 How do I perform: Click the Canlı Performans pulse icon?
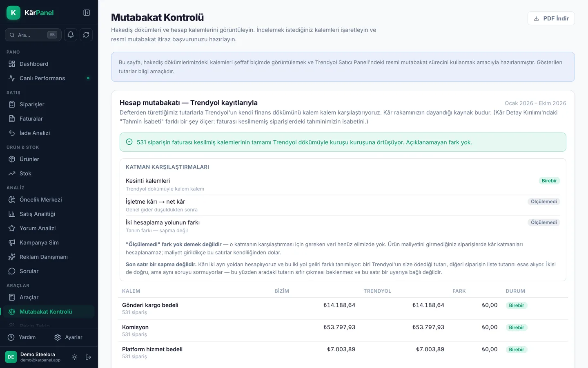coord(12,78)
